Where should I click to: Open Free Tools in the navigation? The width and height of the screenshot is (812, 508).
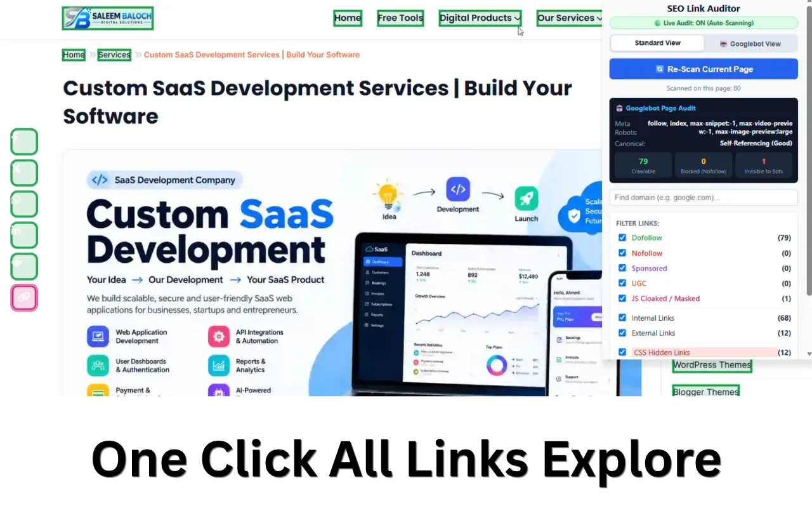click(400, 18)
